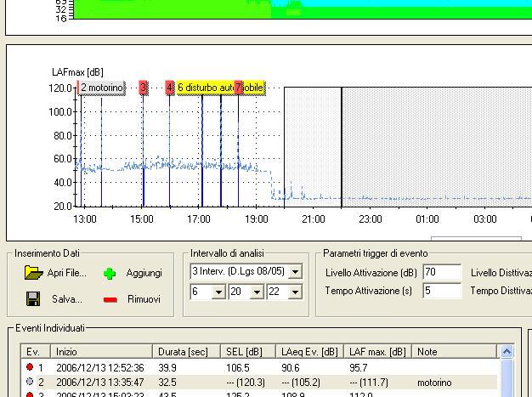Click the LAFmax [dB] axis title

click(77, 72)
